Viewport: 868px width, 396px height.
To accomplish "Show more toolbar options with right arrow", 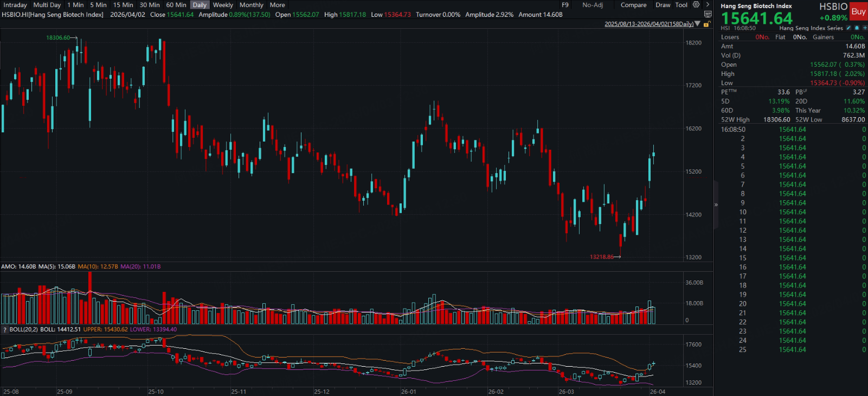I will [708, 5].
